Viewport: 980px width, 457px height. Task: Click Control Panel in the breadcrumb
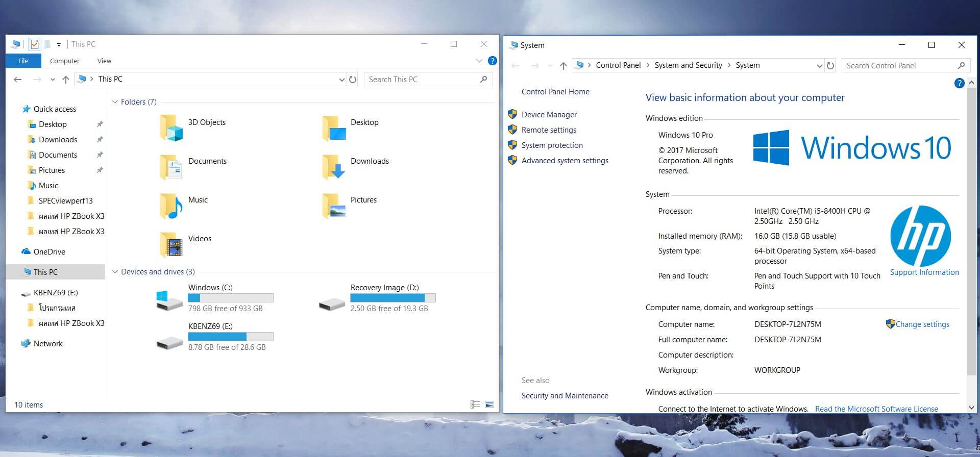(x=618, y=65)
